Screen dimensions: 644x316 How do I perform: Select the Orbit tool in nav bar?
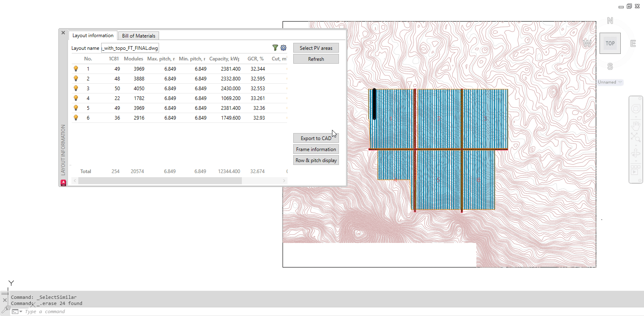tap(636, 153)
